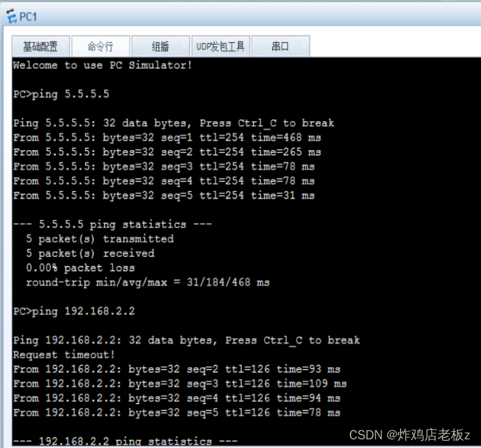
Task: Click the 'Ping 192.168.2.2: 32 data bytes' line
Action: (x=187, y=340)
